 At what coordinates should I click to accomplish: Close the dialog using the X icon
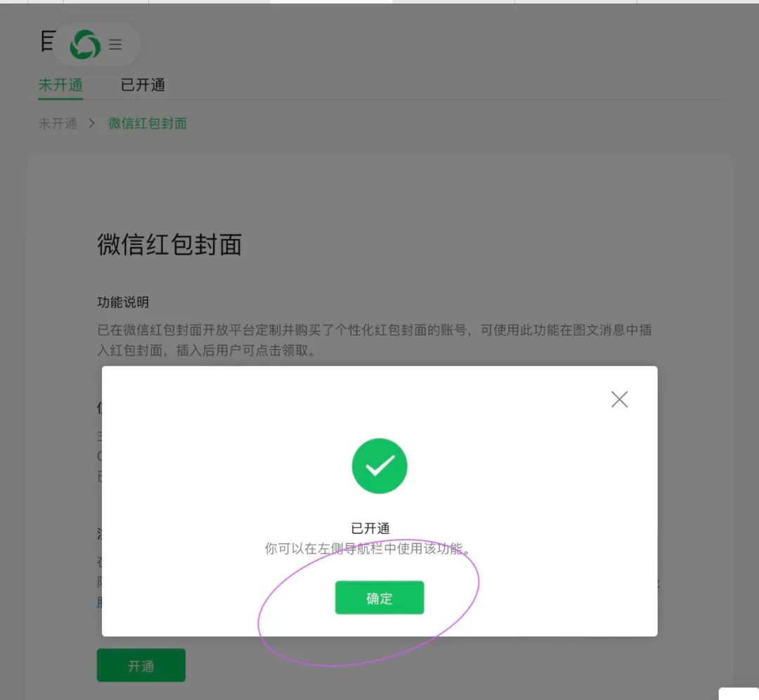[619, 399]
